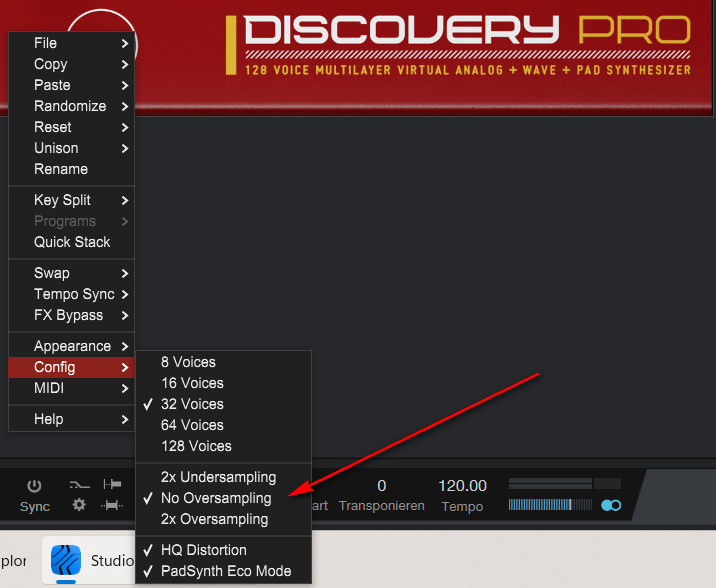Screen dimensions: 716x588
Task: Expand the Key Split submenu
Action: 72,200
